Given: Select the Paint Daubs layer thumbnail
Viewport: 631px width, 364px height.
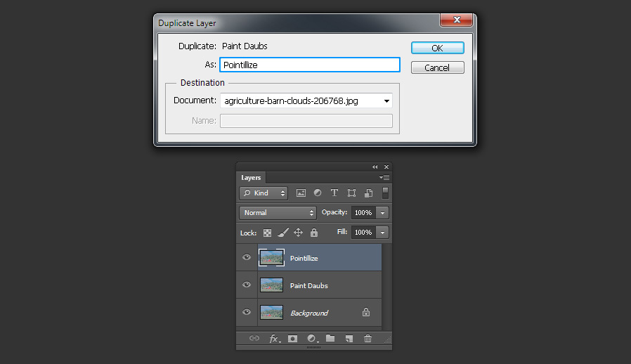Looking at the screenshot, I should click(272, 285).
